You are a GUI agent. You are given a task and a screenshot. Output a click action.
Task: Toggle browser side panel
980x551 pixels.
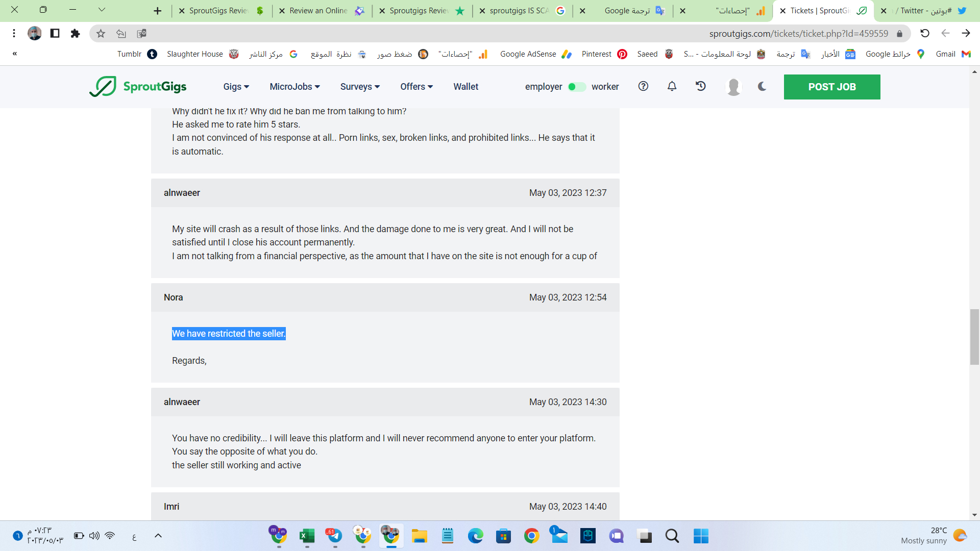pos(55,34)
